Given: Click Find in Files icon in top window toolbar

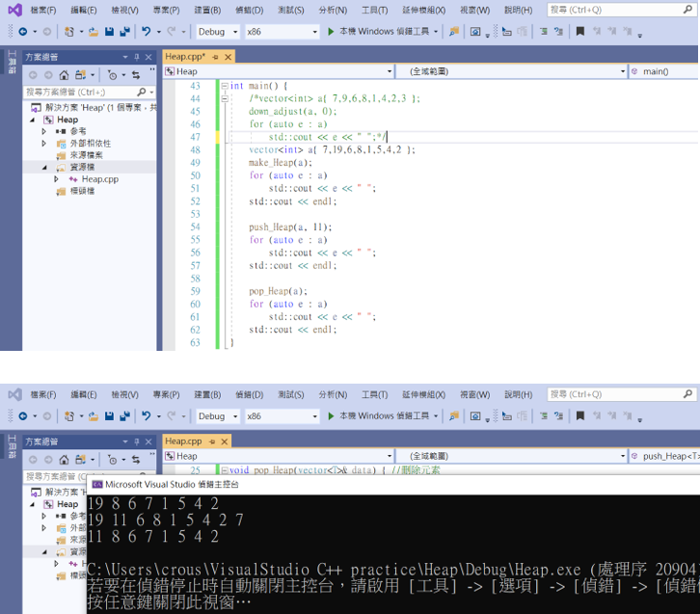Looking at the screenshot, I should tap(454, 31).
